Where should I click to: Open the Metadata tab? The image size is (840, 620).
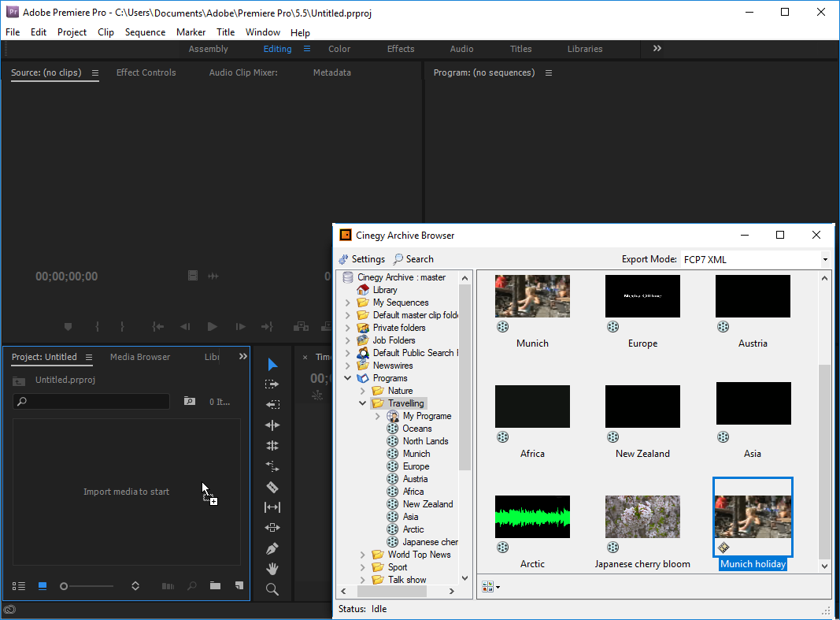click(331, 72)
